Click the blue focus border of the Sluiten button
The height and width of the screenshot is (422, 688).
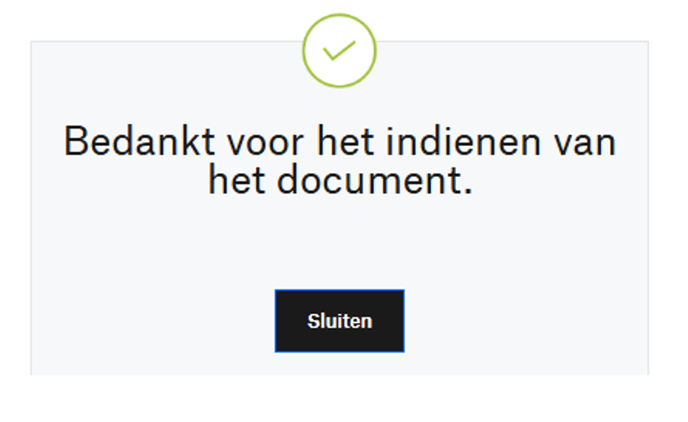(x=339, y=290)
